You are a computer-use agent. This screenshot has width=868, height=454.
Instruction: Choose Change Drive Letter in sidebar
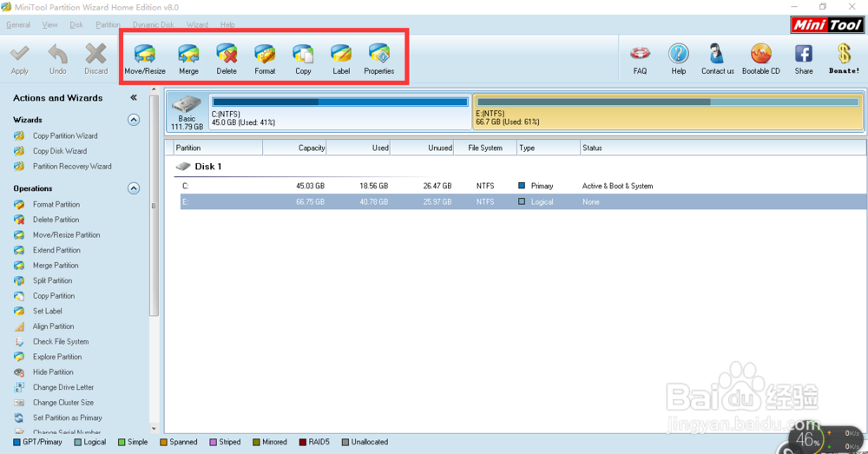click(x=63, y=387)
